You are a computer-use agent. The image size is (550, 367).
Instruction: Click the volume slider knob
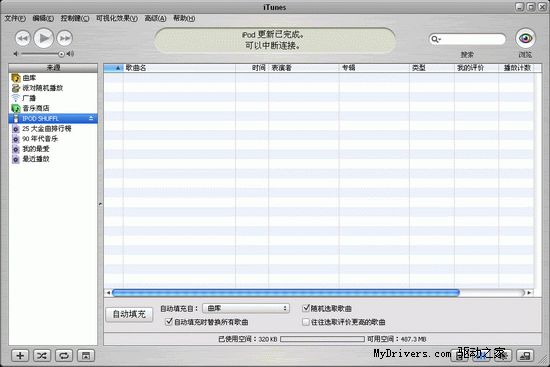pyautogui.click(x=61, y=54)
